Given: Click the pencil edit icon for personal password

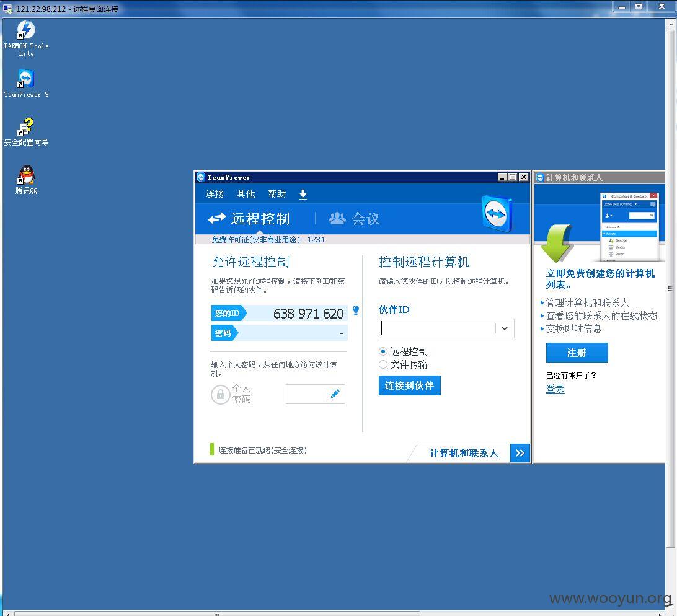Looking at the screenshot, I should point(335,394).
